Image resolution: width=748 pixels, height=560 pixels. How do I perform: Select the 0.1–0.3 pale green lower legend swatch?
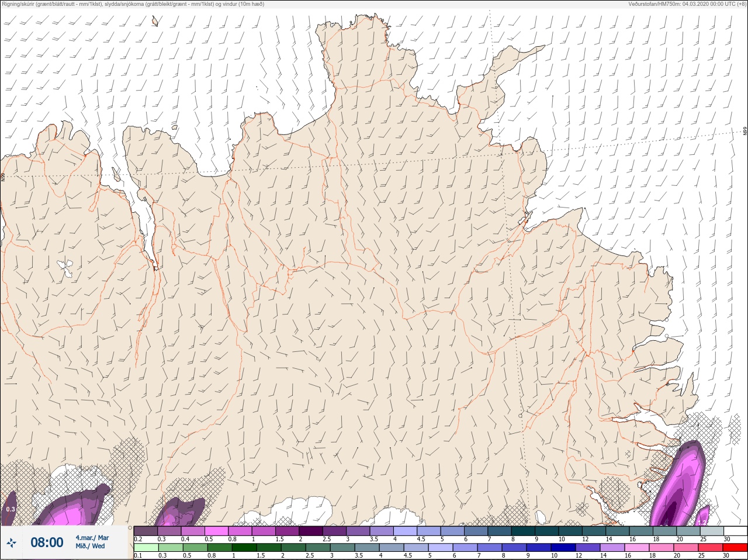tap(146, 548)
